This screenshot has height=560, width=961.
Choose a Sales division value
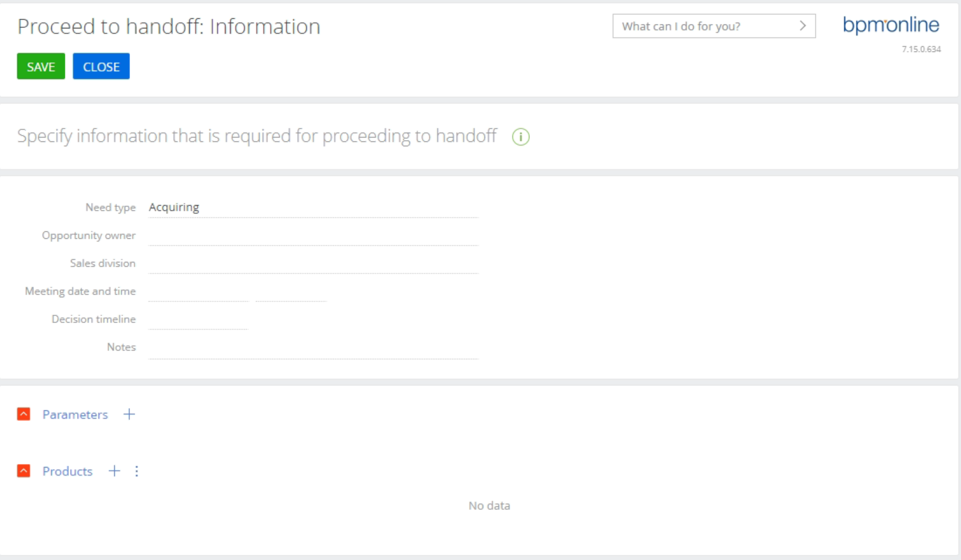313,263
